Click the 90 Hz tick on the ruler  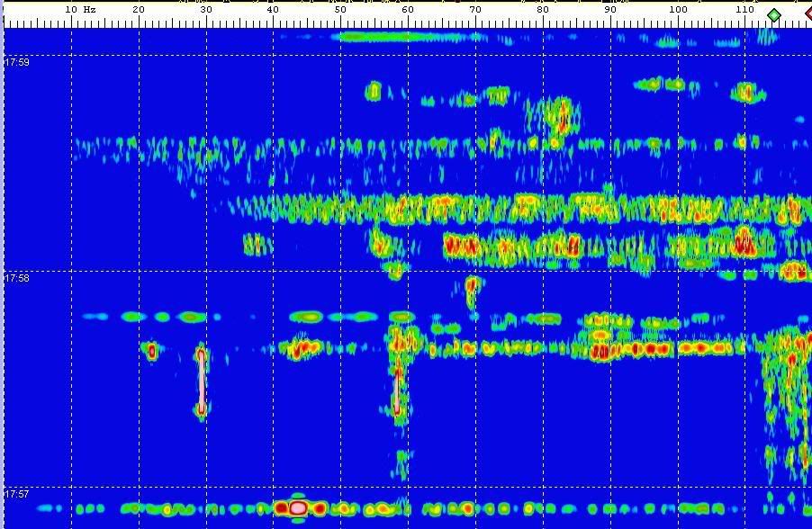pos(610,9)
